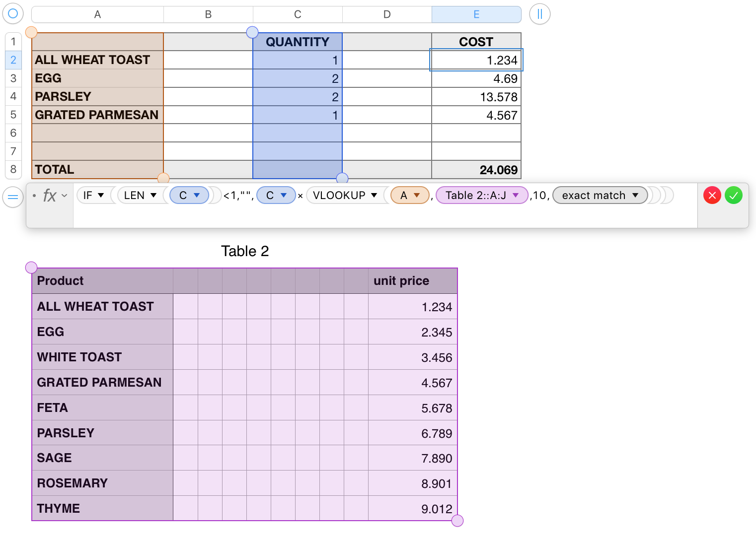Image resolution: width=756 pixels, height=542 pixels.
Task: Select row 3 header
Action: 13,78
